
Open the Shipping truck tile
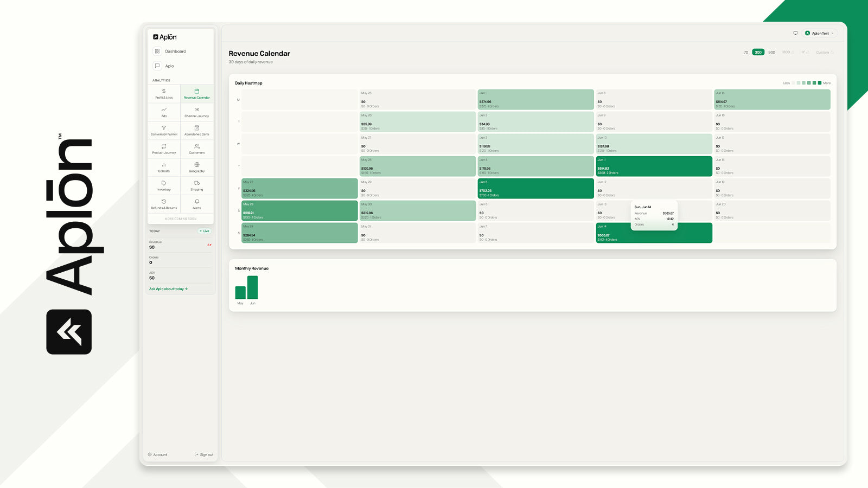197,185
